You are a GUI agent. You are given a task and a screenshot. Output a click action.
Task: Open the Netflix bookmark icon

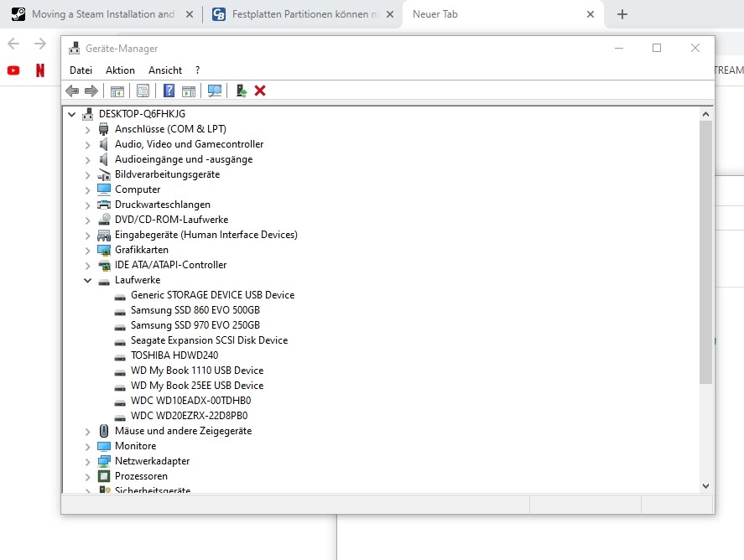(x=40, y=70)
